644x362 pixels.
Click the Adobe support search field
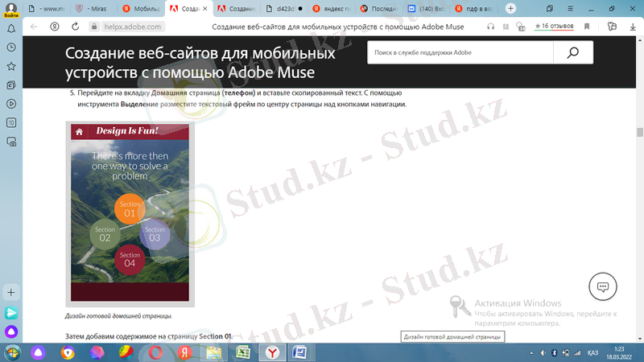click(x=459, y=53)
